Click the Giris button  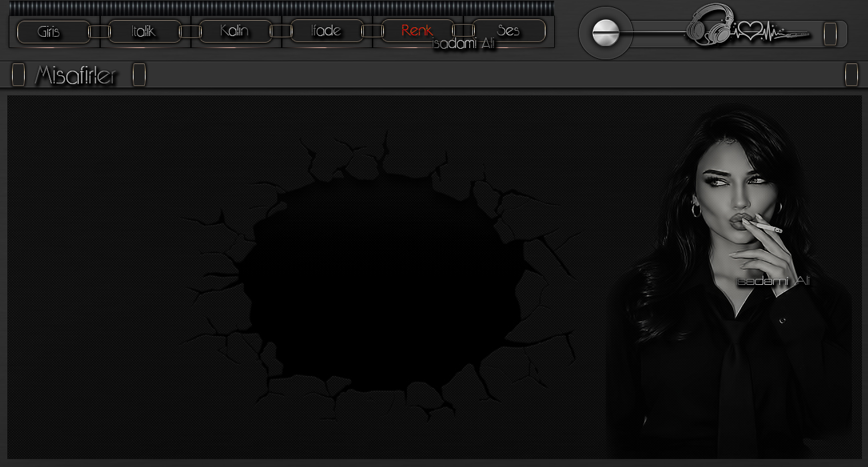pyautogui.click(x=53, y=31)
